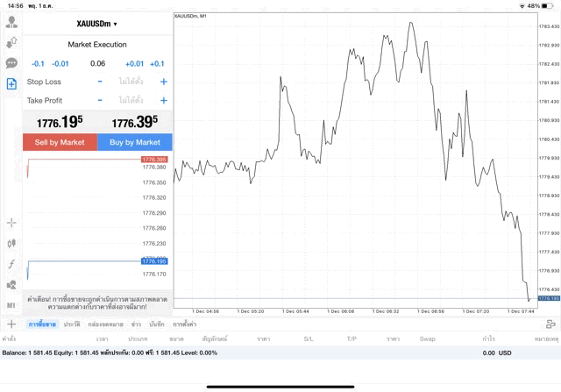The width and height of the screenshot is (561, 392).
Task: Increase volume by 0.01
Action: 134,63
